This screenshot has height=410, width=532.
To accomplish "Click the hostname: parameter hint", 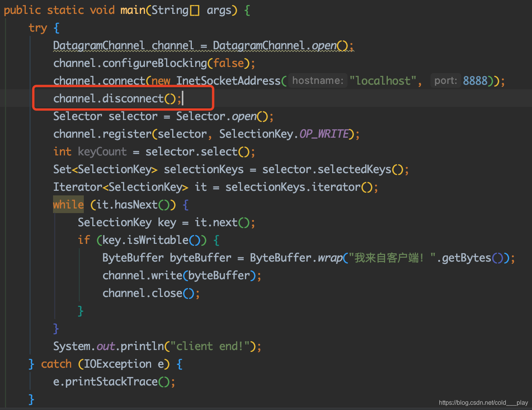I will 318,81.
